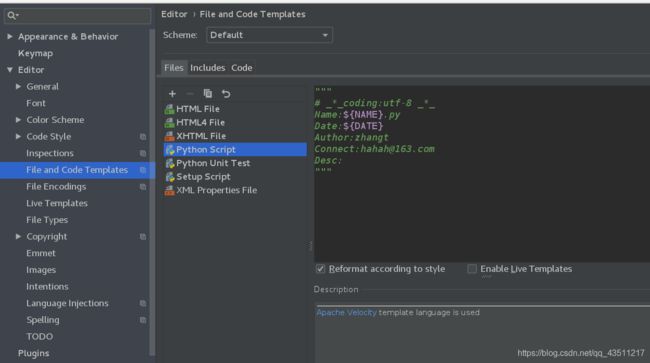Uncheck Reformat according to style

click(x=320, y=269)
